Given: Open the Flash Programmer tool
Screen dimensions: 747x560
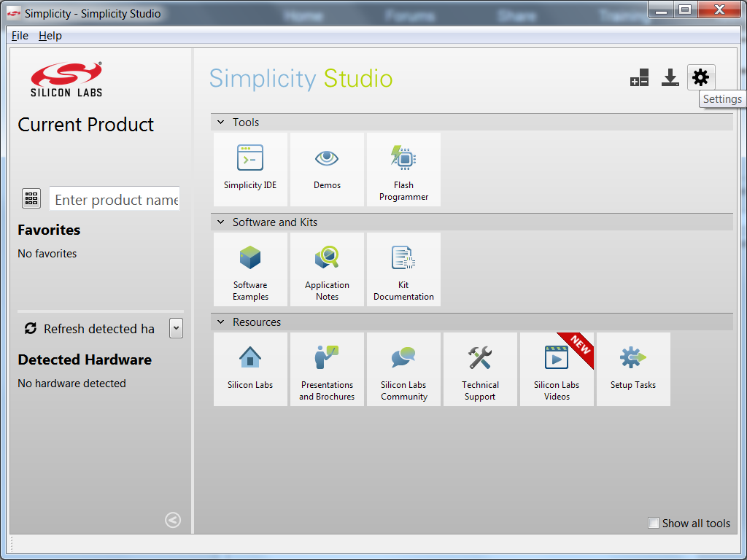Looking at the screenshot, I should click(403, 168).
